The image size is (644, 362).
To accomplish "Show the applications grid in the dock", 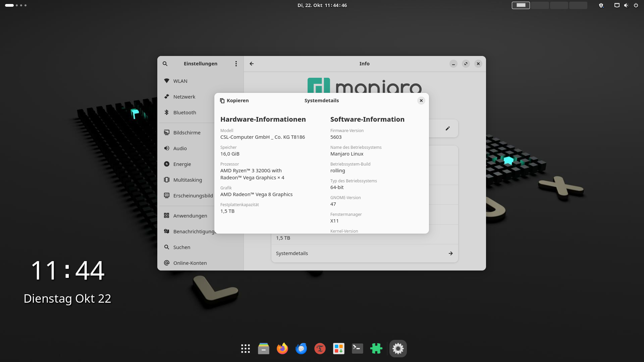I will [x=245, y=349].
